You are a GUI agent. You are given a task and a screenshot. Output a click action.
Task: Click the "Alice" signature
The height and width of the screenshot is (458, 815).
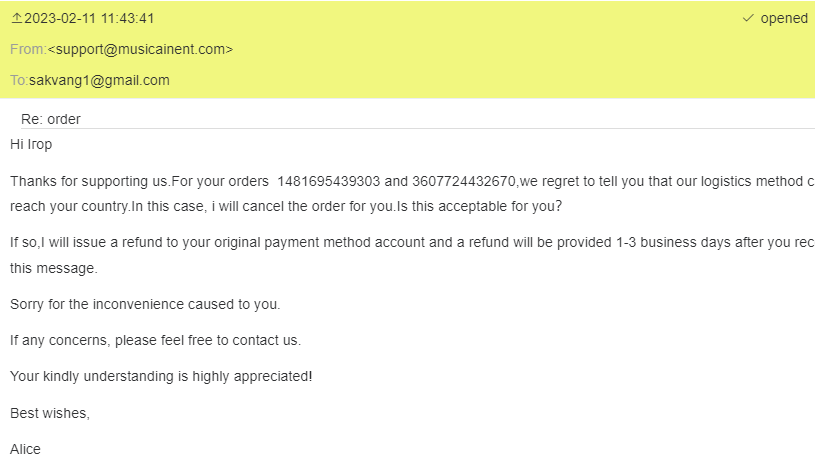pos(26,449)
